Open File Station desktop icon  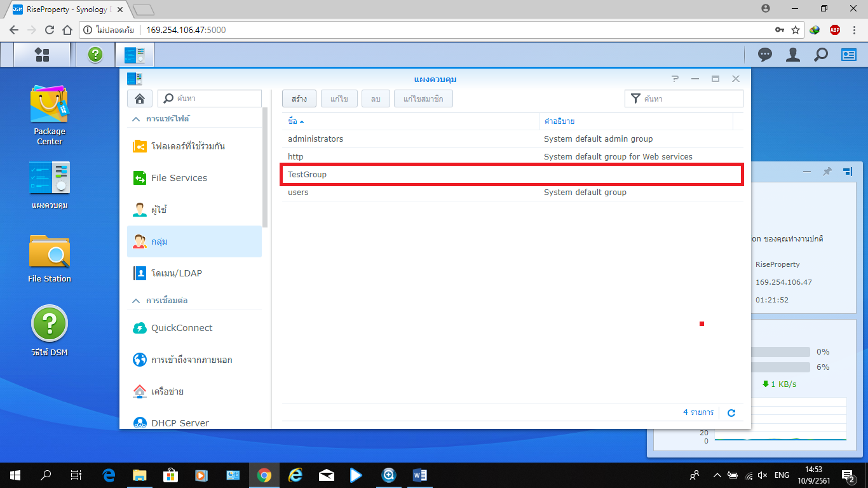(x=49, y=257)
